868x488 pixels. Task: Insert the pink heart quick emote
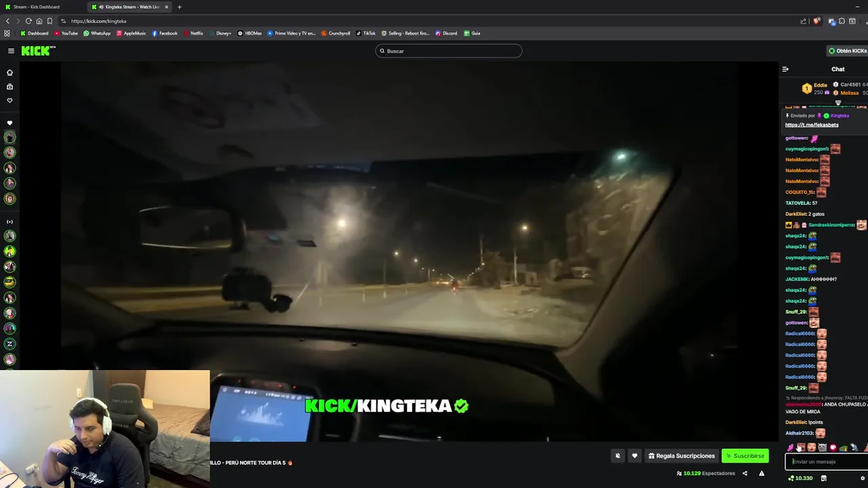pyautogui.click(x=833, y=447)
